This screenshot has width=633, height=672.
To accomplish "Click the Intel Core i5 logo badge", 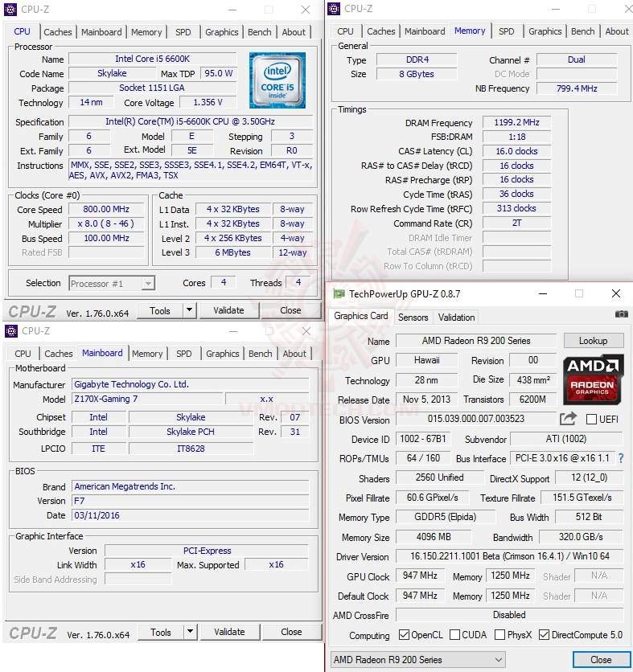I will [277, 80].
